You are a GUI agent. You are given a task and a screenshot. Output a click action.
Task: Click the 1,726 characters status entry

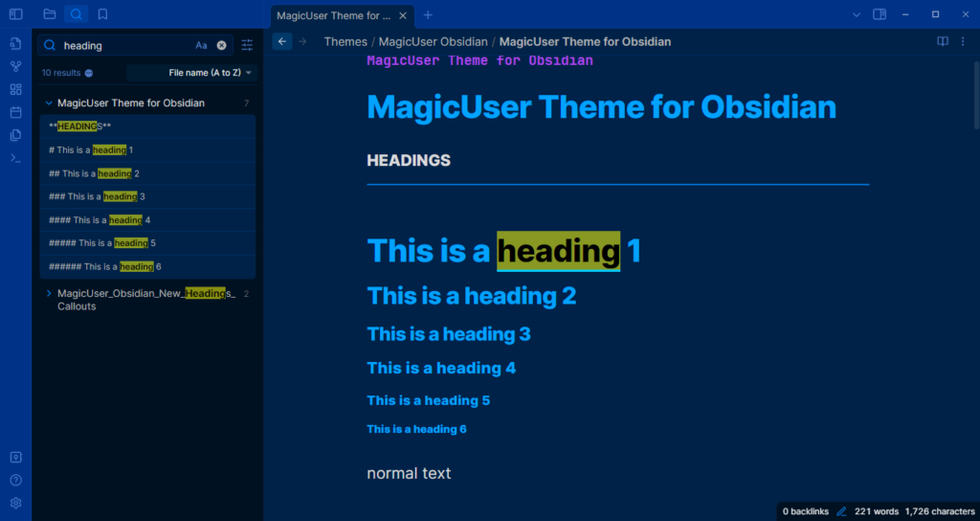click(940, 511)
